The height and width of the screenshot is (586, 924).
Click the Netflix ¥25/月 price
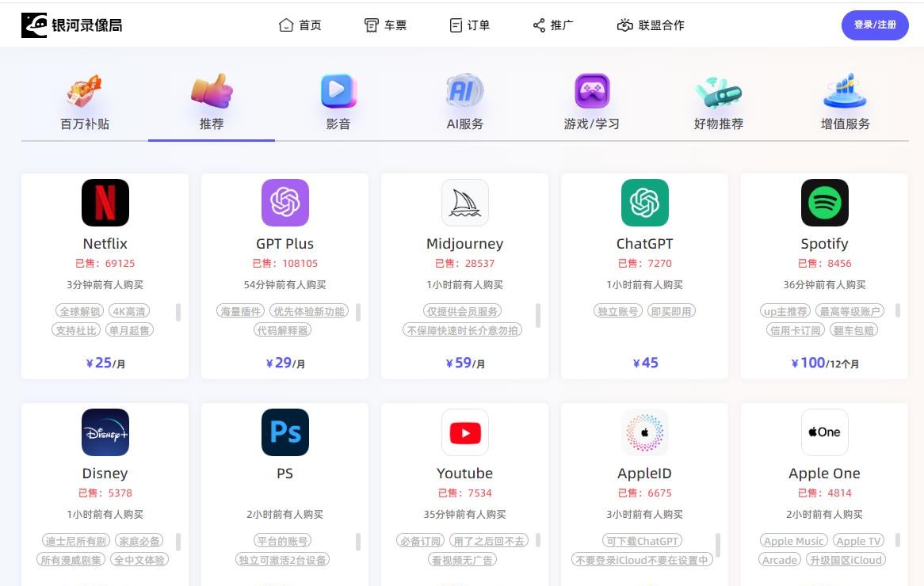tap(105, 363)
